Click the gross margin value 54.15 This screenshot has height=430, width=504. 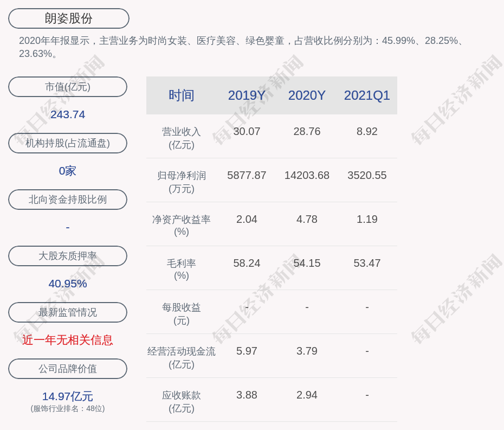(307, 263)
